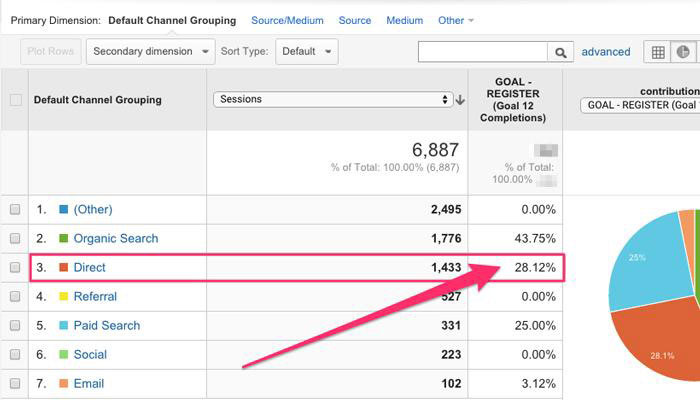Click the 28.12% goal value
The width and height of the screenshot is (700, 400).
pyautogui.click(x=535, y=267)
